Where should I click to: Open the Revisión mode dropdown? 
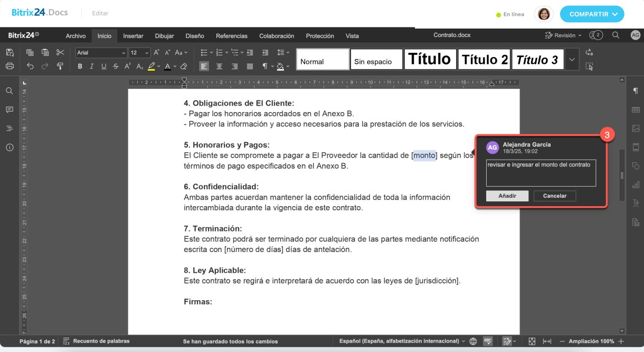point(563,35)
